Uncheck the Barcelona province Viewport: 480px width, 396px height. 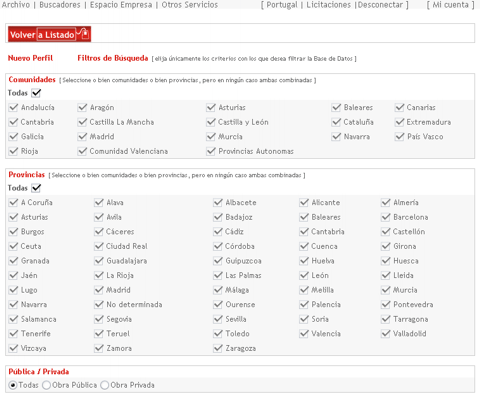pos(386,217)
